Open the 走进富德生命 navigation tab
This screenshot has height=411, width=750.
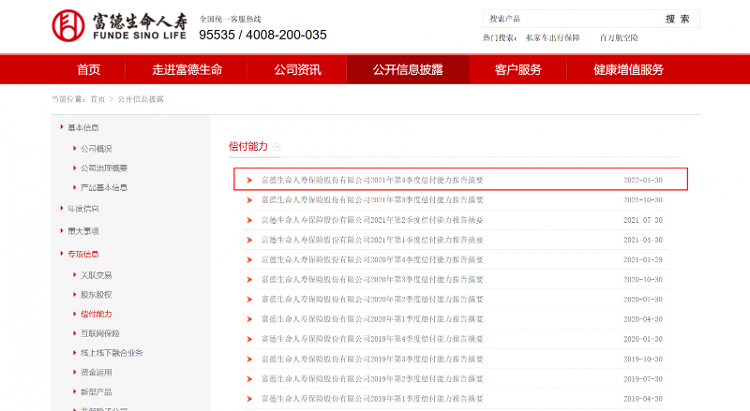click(187, 70)
